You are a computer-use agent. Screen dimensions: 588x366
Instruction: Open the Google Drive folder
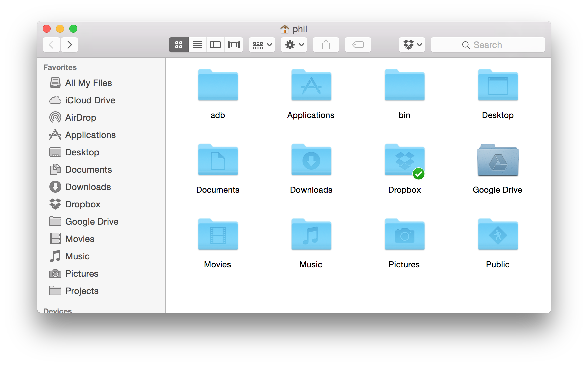click(497, 160)
